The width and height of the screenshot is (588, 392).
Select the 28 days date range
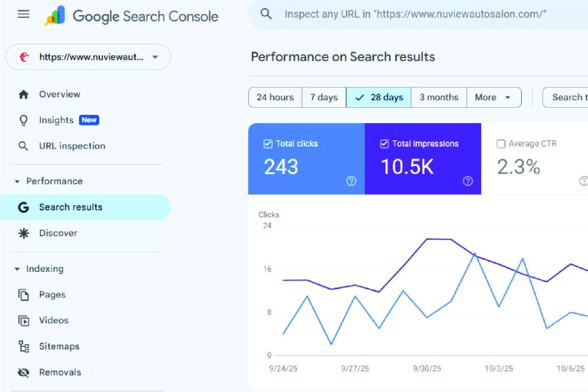pos(379,97)
